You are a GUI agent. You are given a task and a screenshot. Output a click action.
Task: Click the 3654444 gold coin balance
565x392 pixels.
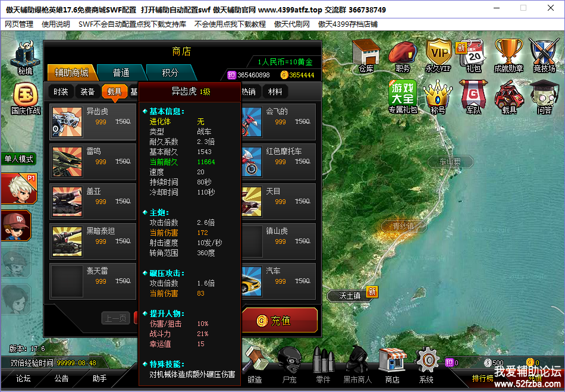click(x=297, y=75)
